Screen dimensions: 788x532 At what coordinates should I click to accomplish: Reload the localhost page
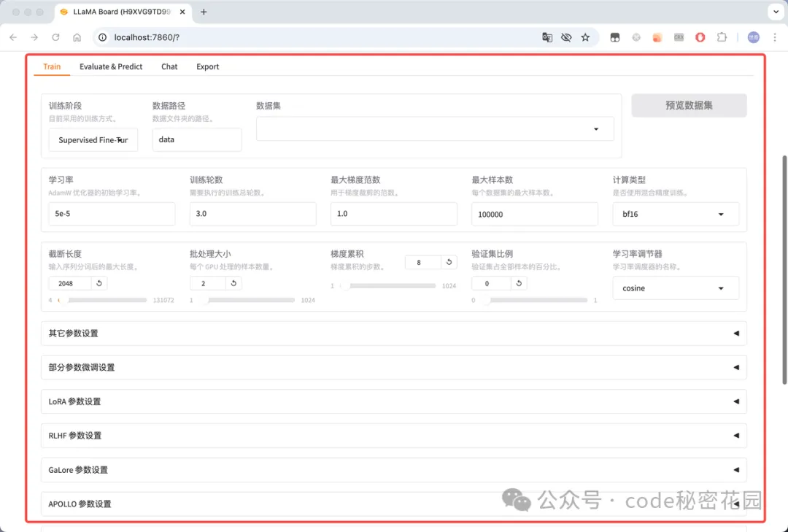tap(55, 37)
